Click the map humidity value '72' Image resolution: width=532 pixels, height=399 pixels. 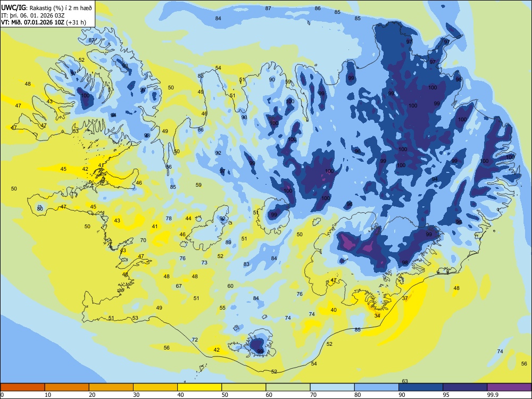[x=195, y=339]
